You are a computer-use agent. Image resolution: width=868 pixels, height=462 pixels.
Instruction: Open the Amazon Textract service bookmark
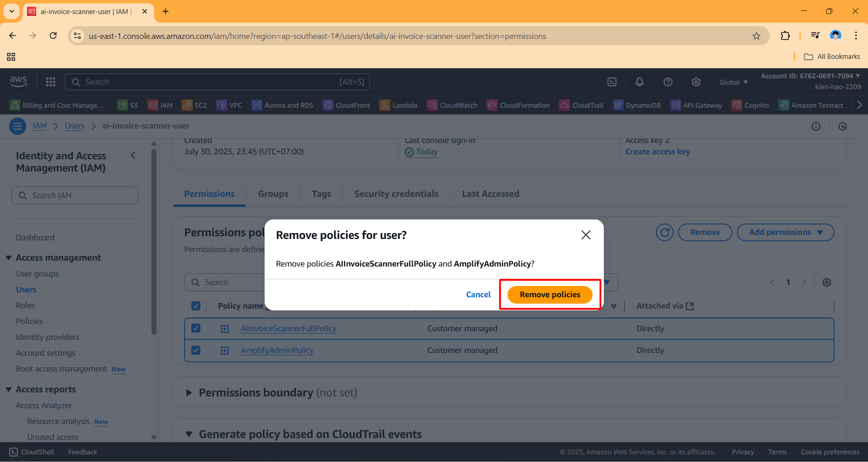click(x=811, y=105)
